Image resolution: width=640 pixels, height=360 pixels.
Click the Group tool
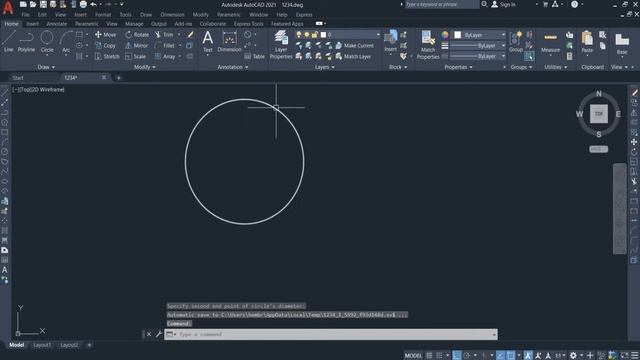516,42
